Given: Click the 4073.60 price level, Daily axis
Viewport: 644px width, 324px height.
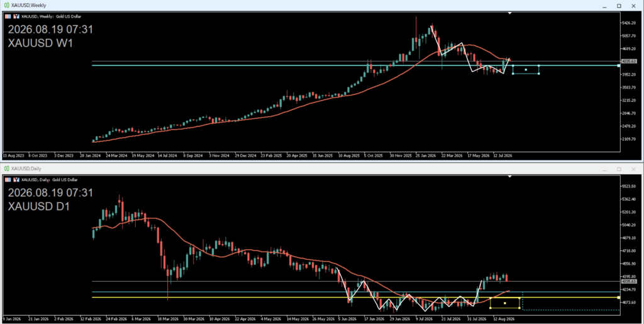Looking at the screenshot, I should tap(629, 302).
